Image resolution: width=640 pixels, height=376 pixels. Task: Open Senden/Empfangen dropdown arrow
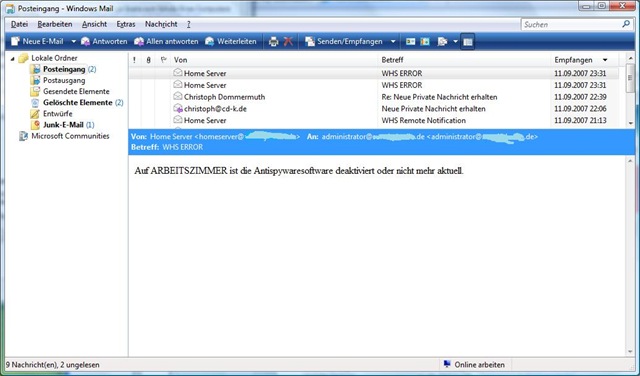click(x=393, y=42)
